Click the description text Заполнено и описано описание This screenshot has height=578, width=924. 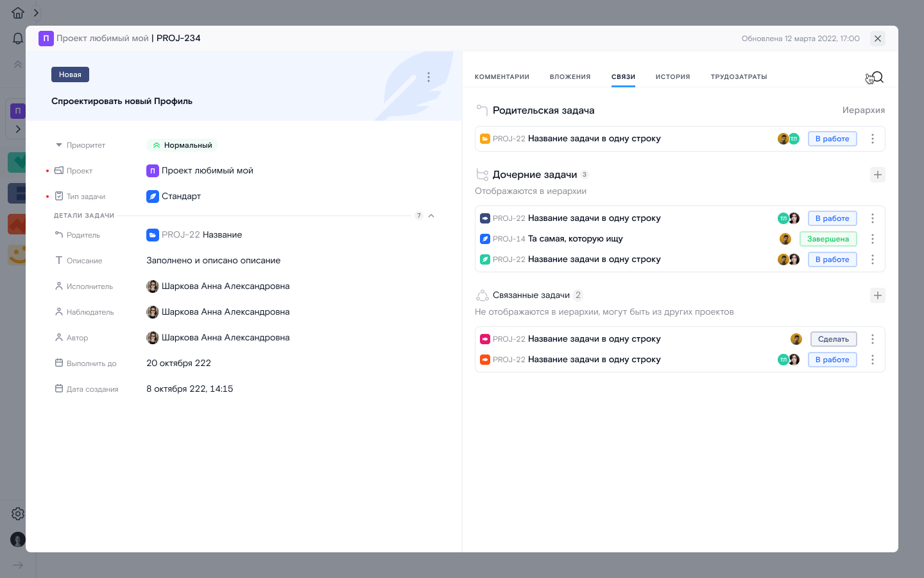click(213, 261)
